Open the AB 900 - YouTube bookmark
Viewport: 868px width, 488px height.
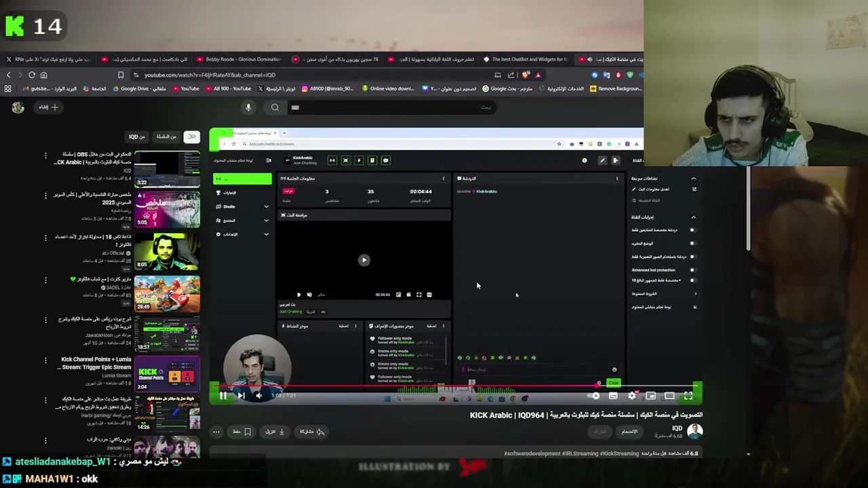pyautogui.click(x=229, y=88)
